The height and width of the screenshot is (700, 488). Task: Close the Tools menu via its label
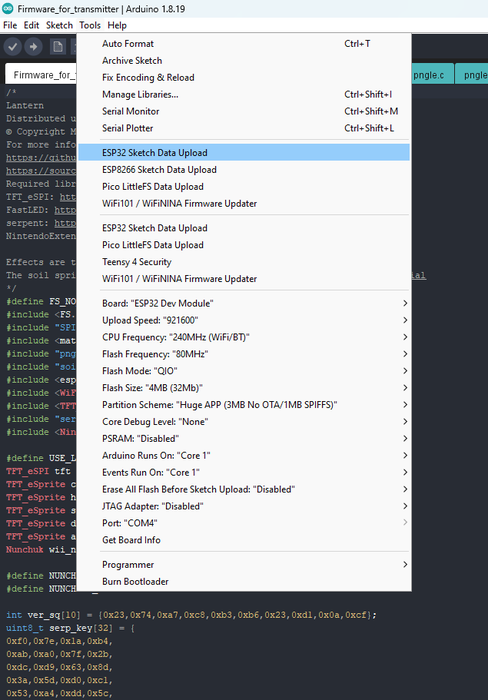(x=90, y=25)
